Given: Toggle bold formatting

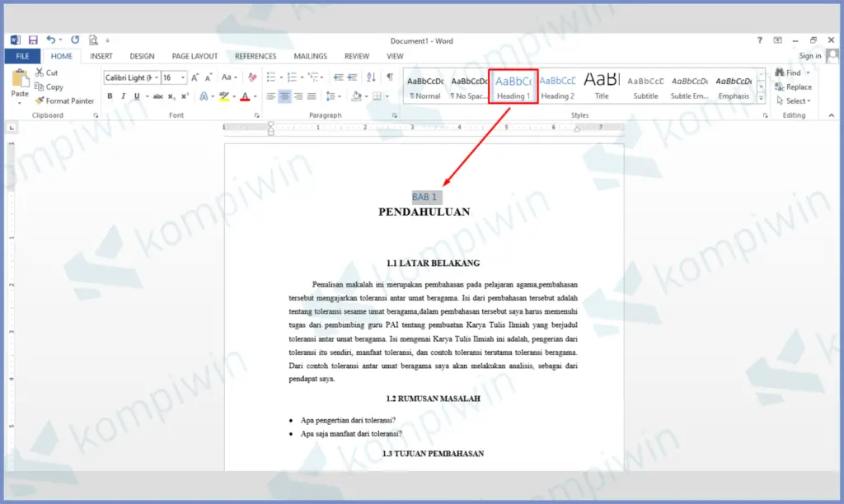Looking at the screenshot, I should 110,96.
